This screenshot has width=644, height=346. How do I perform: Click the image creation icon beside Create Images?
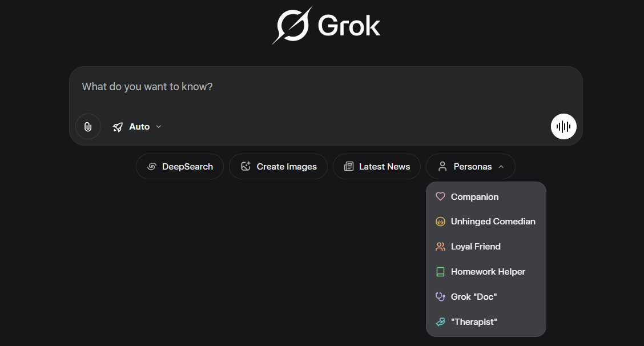[x=245, y=166]
